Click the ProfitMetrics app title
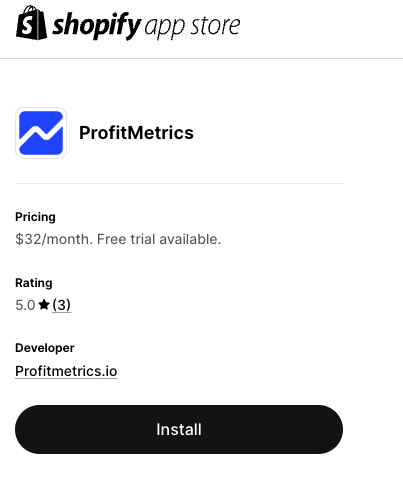This screenshot has width=403, height=486. pyautogui.click(x=136, y=133)
